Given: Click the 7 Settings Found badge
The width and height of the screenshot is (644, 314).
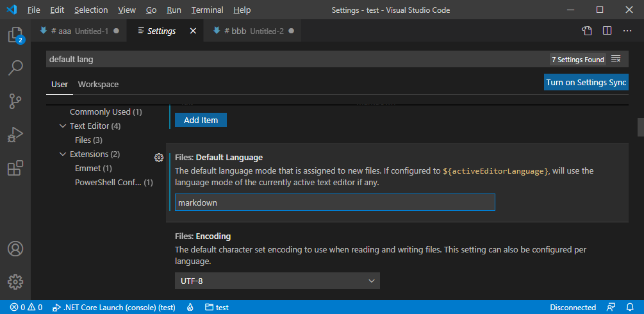Looking at the screenshot, I should coord(578,60).
